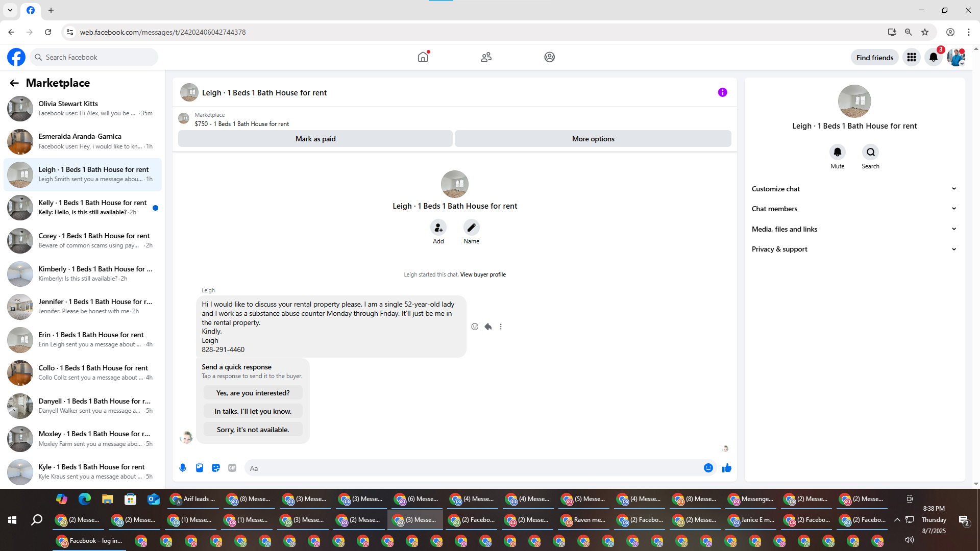Expand the Customize chat section

pos(854,189)
